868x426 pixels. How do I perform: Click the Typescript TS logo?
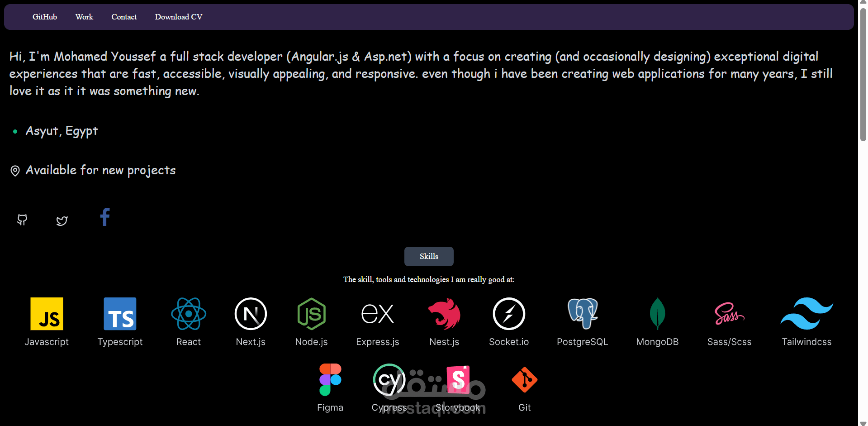[x=120, y=314]
